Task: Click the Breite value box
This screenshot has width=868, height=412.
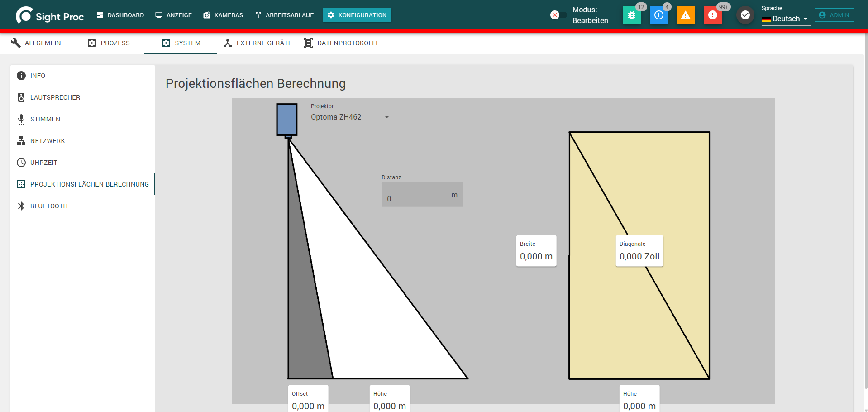Action: coord(536,251)
